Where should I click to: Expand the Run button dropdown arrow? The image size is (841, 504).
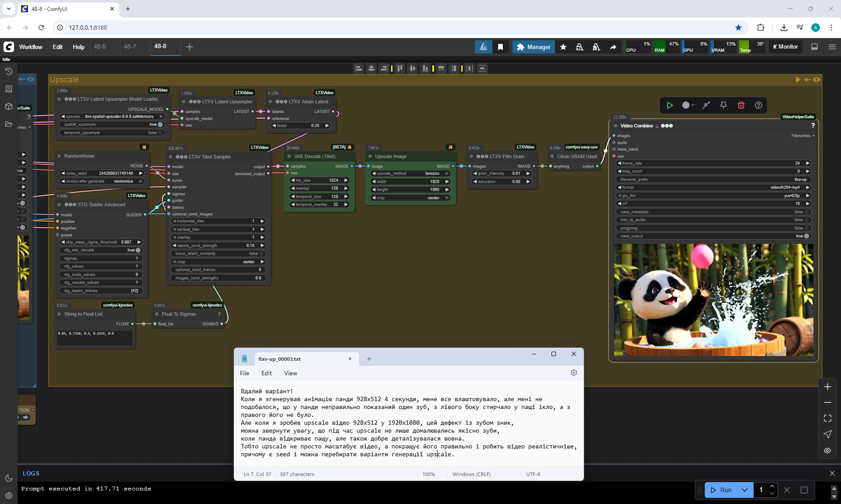coord(744,490)
